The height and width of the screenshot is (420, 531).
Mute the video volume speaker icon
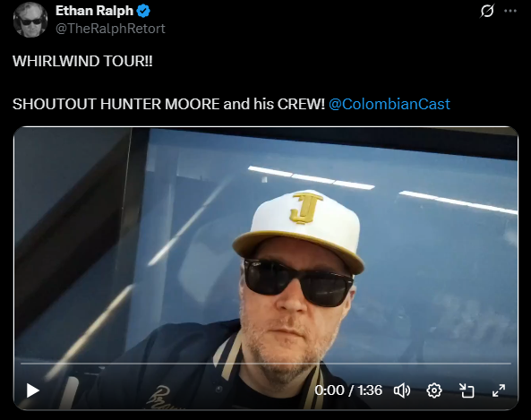402,390
